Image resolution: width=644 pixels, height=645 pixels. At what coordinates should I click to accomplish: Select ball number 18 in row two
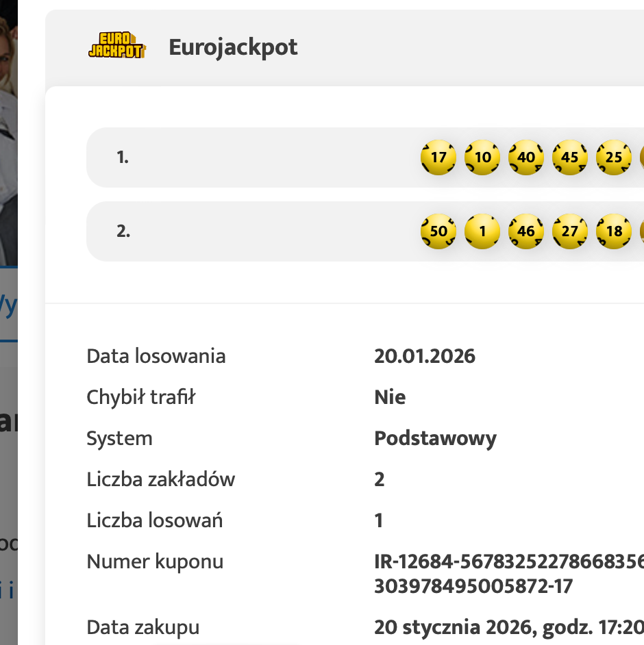coord(614,231)
